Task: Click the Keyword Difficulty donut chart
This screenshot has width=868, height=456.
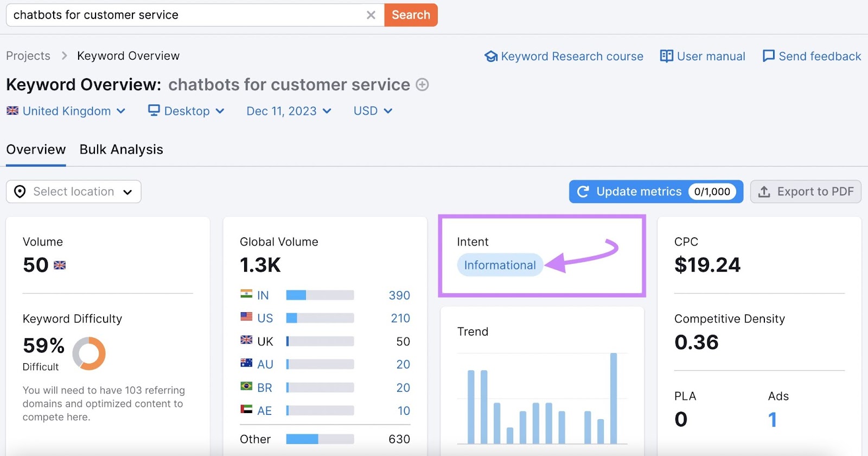Action: click(x=89, y=353)
